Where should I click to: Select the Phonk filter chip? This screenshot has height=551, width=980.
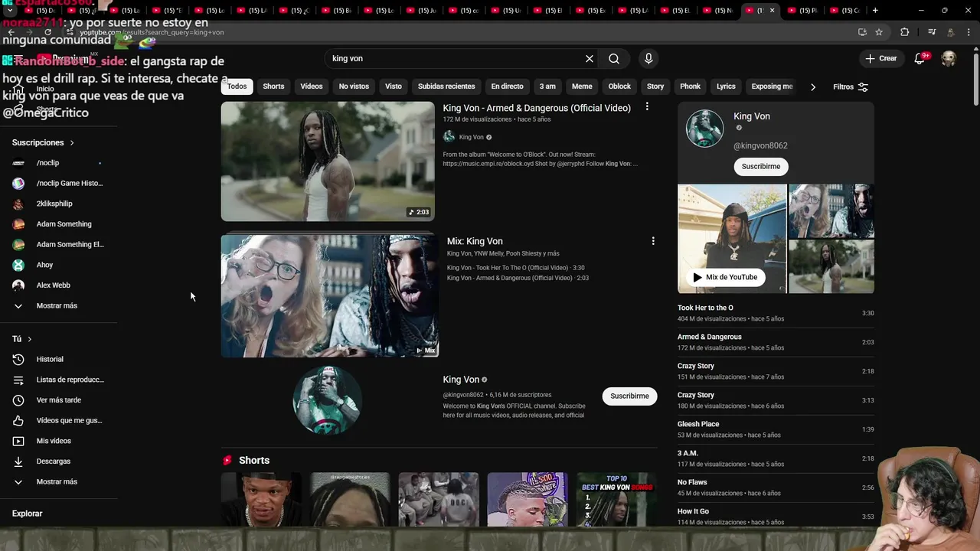690,86
